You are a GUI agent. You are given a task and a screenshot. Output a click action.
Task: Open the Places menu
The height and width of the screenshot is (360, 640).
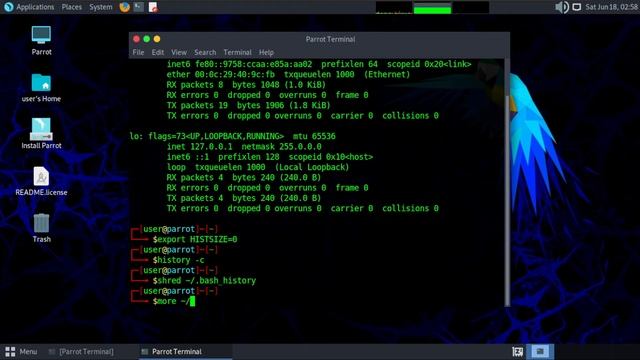(x=71, y=7)
